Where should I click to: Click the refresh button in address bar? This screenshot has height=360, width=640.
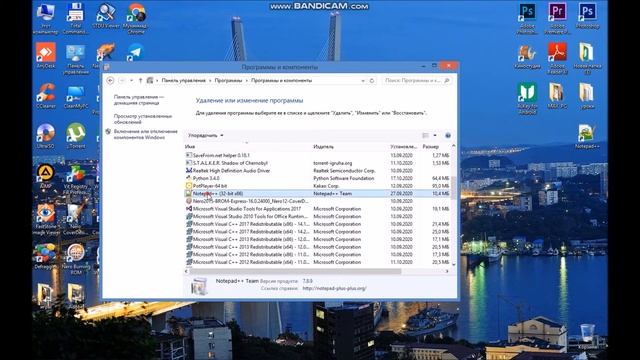pos(372,80)
